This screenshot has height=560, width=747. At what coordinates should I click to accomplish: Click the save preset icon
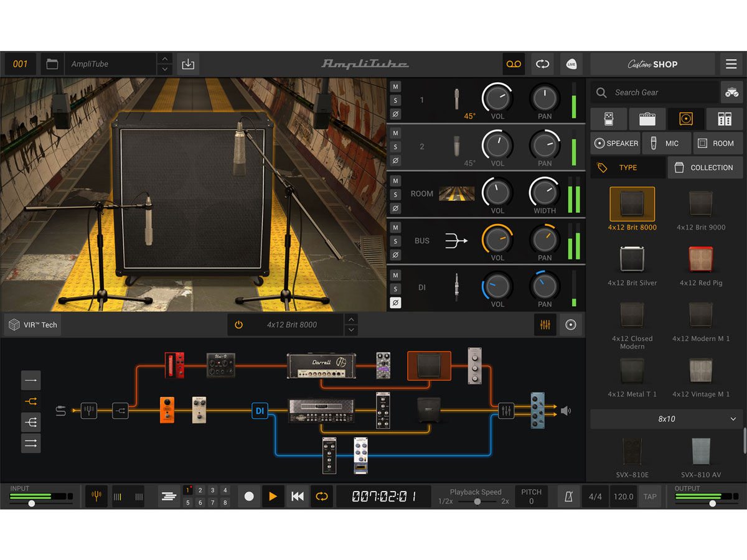pyautogui.click(x=187, y=64)
